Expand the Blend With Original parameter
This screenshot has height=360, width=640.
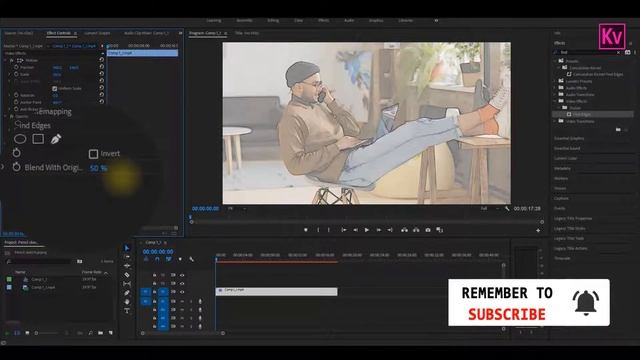tap(3, 167)
